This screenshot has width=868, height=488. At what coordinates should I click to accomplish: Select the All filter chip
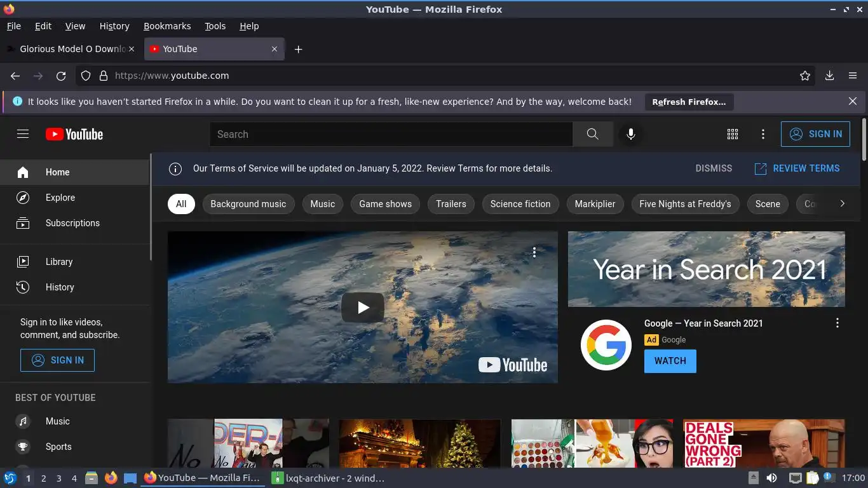(181, 204)
